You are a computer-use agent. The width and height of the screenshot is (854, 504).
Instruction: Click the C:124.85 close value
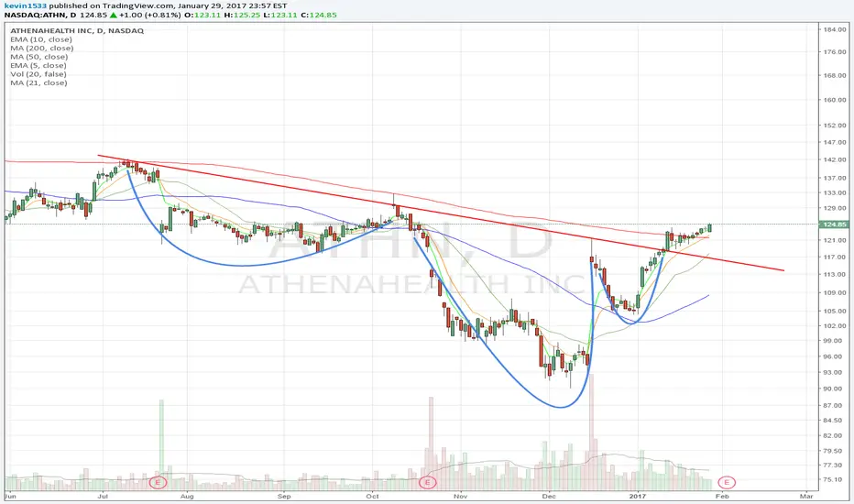pyautogui.click(x=319, y=15)
